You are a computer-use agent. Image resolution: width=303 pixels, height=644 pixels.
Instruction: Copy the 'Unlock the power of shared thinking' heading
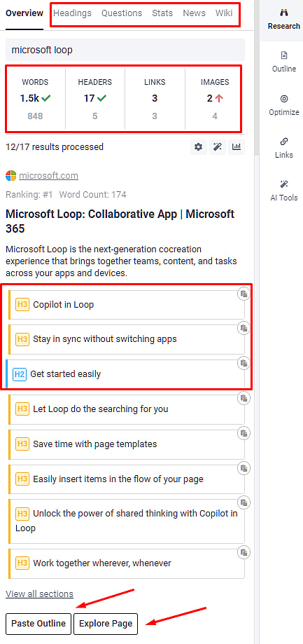244,502
